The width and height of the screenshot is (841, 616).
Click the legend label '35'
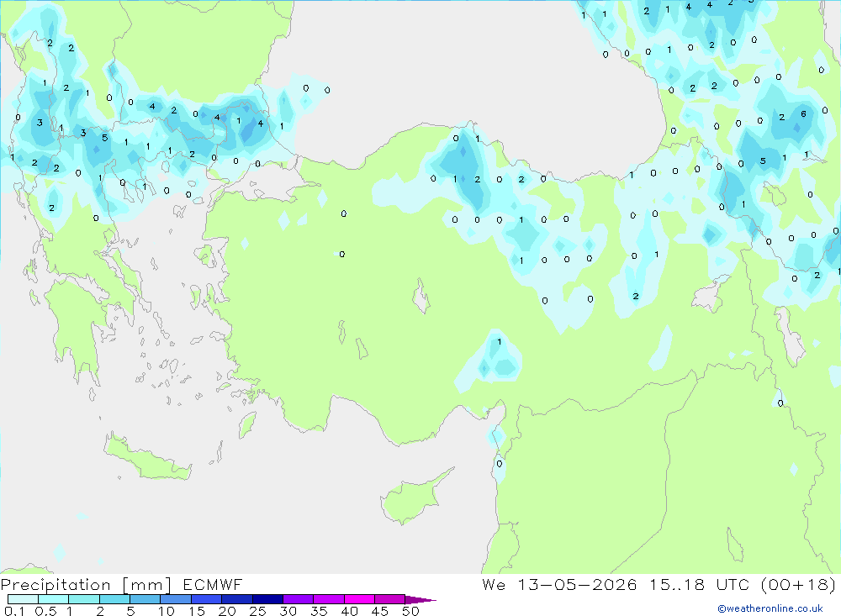pos(319,611)
